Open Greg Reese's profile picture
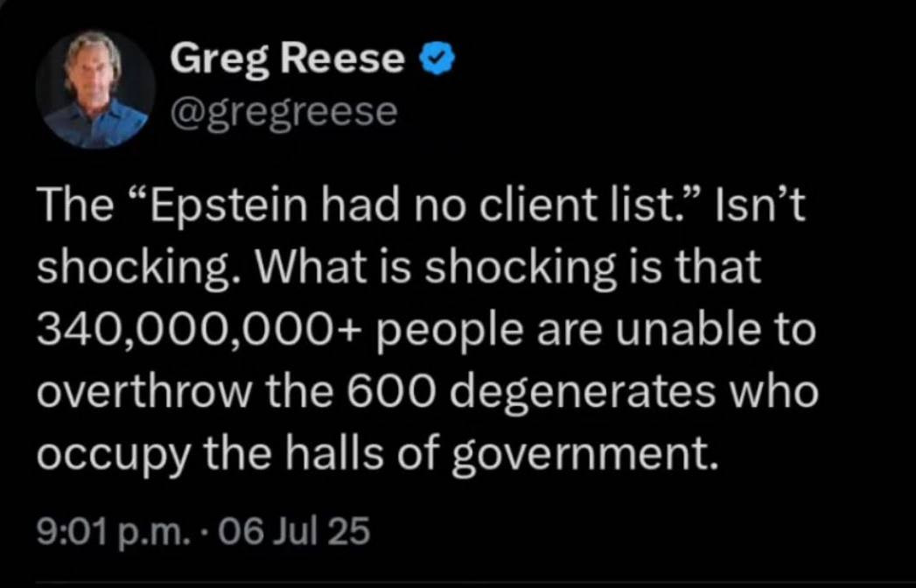This screenshot has height=588, width=916. (96, 89)
